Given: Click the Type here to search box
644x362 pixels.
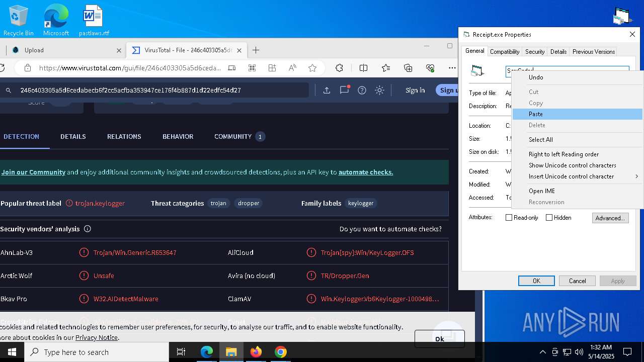Looking at the screenshot, I should tap(97, 352).
